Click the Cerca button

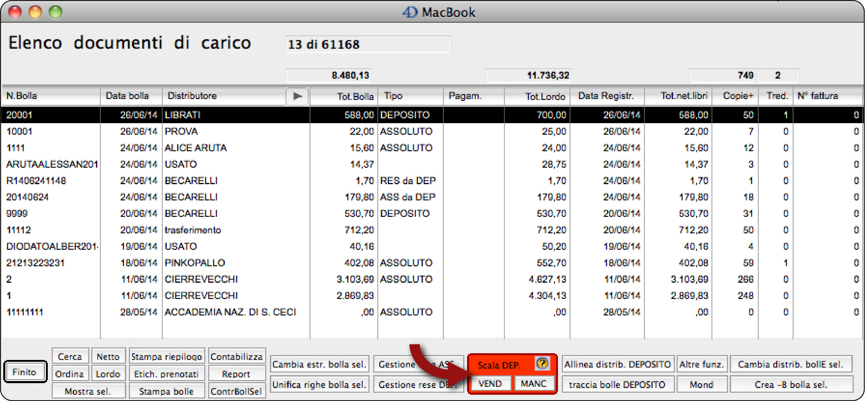click(70, 356)
